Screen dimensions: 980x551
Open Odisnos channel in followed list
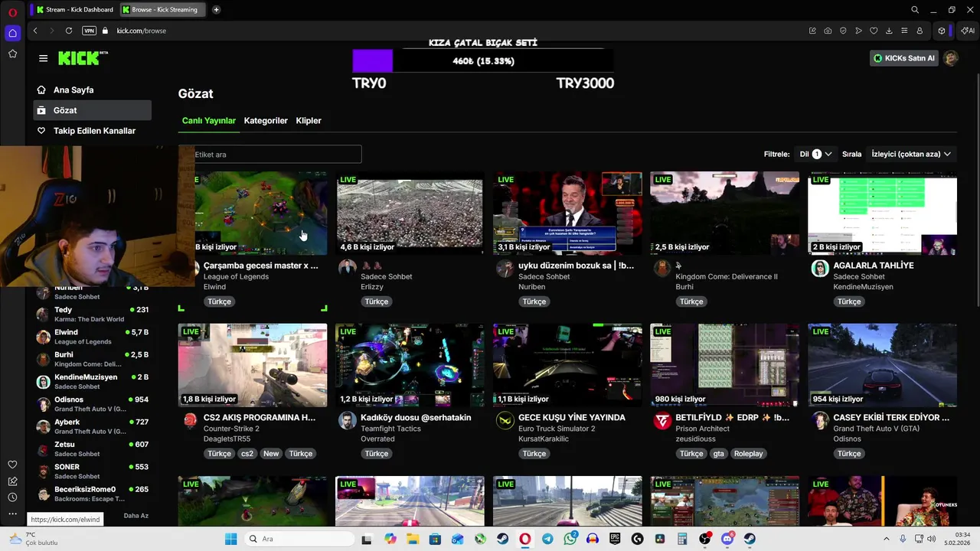click(x=92, y=403)
